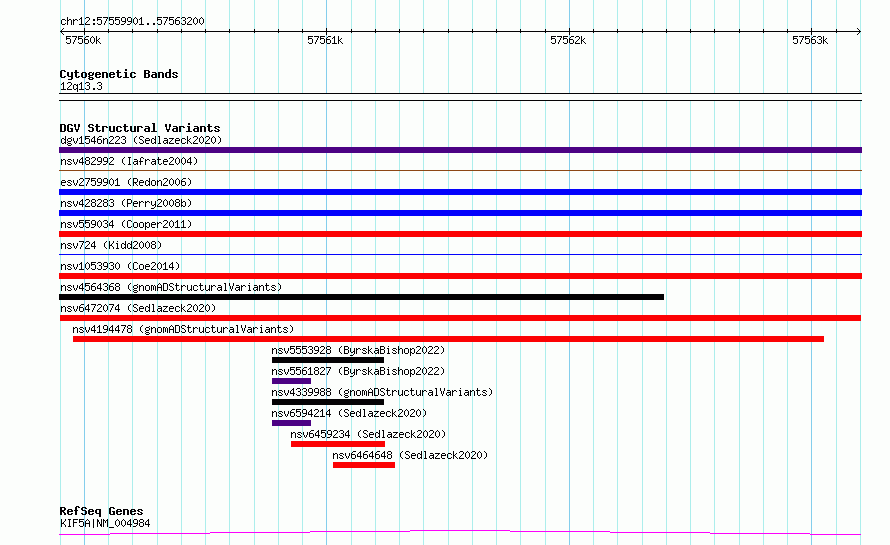The image size is (890, 545).
Task: Open nsv6464648 (Sedlazeck2020) label
Action: point(410,455)
